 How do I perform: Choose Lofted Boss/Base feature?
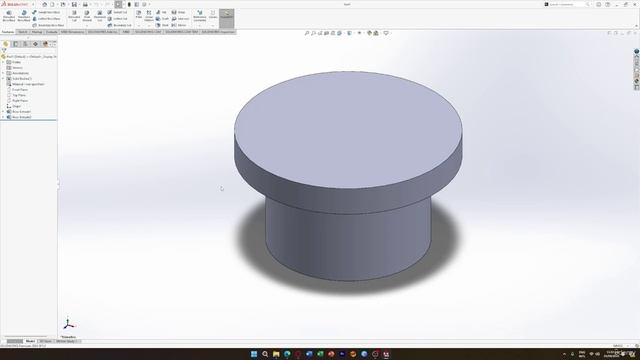click(46, 19)
